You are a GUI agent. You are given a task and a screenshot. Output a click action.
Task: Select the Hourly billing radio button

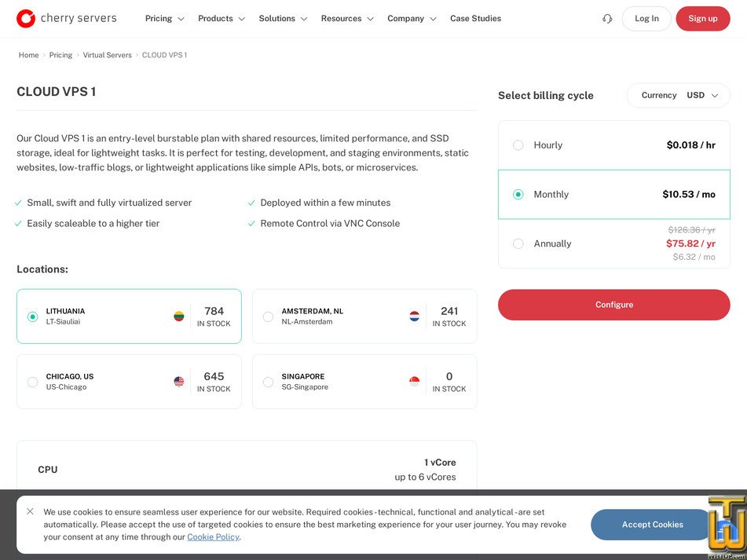[x=518, y=145]
